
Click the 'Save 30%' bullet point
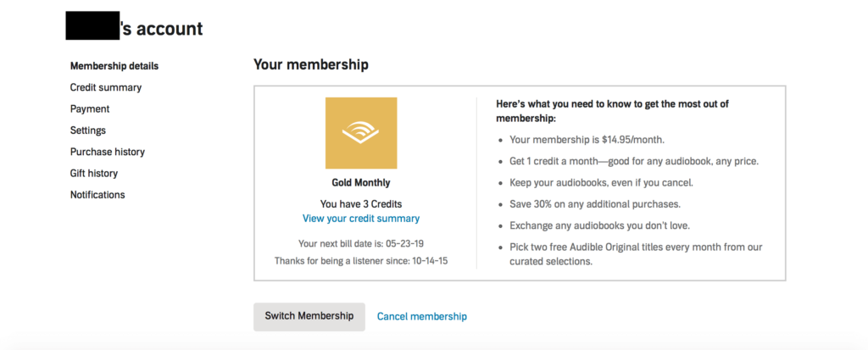tap(593, 203)
